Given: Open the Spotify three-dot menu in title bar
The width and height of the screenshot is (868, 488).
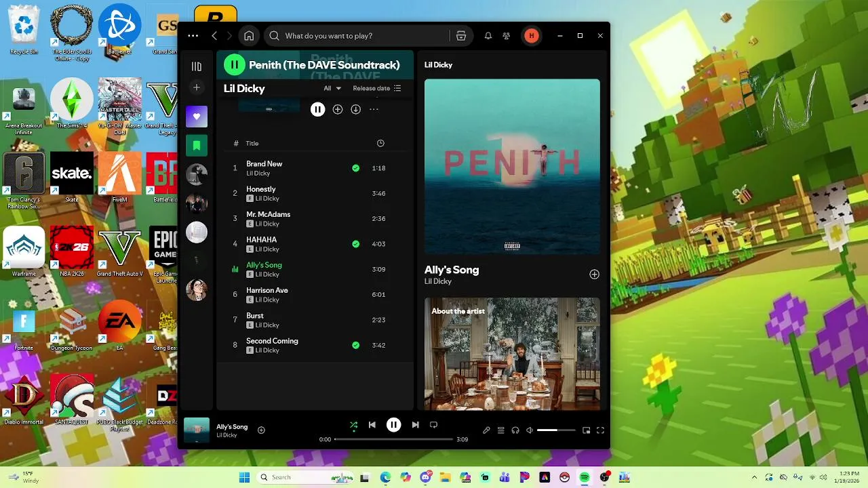Looking at the screenshot, I should coord(193,36).
